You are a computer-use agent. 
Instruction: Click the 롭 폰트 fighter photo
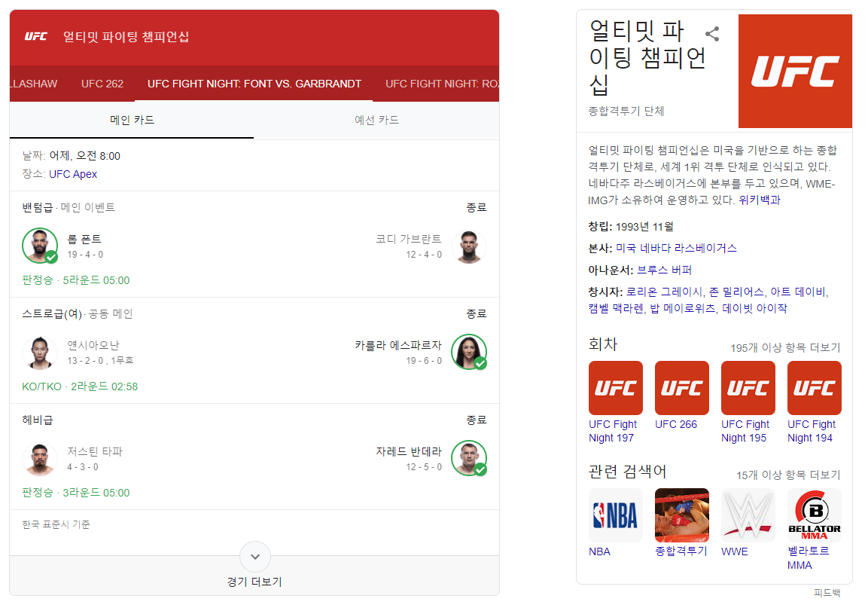click(40, 246)
